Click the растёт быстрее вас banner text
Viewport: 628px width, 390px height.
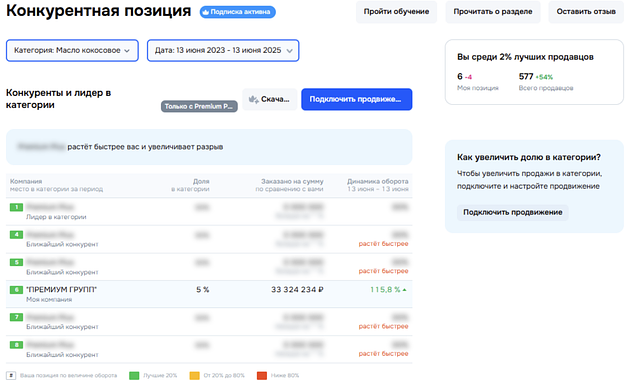tap(145, 147)
